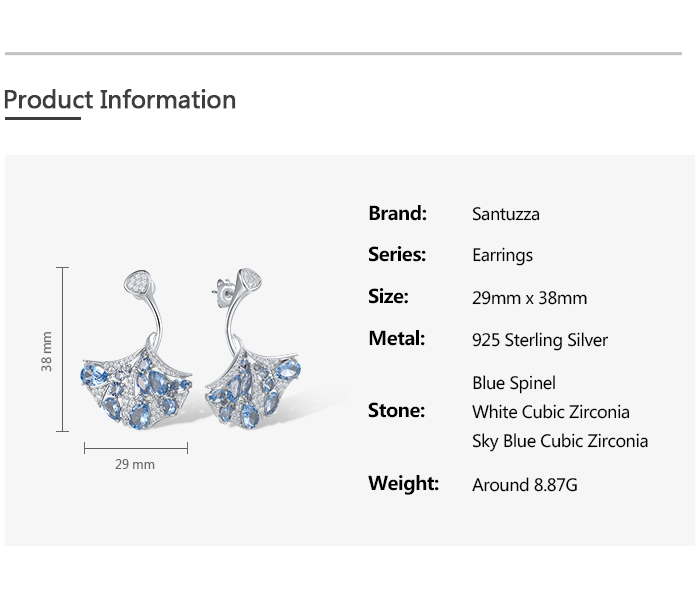This screenshot has height=596, width=700.
Task: Select the 29mm x 38mm size value
Action: click(529, 298)
